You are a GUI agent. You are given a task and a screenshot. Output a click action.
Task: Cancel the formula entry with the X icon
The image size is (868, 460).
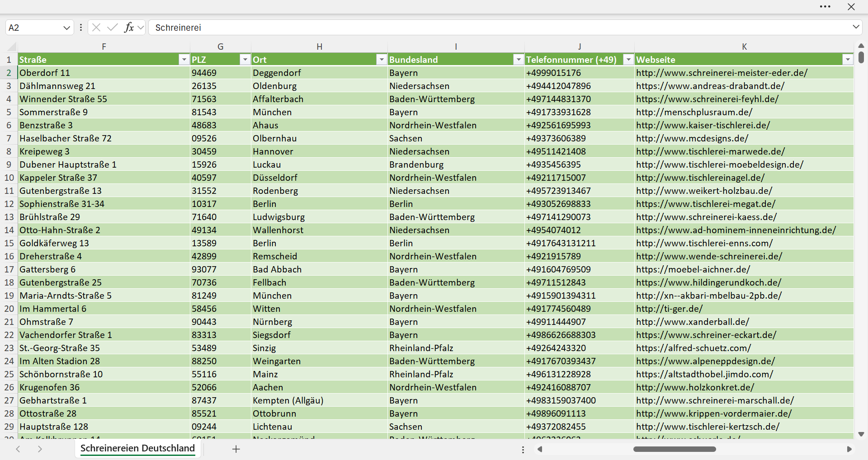(96, 28)
